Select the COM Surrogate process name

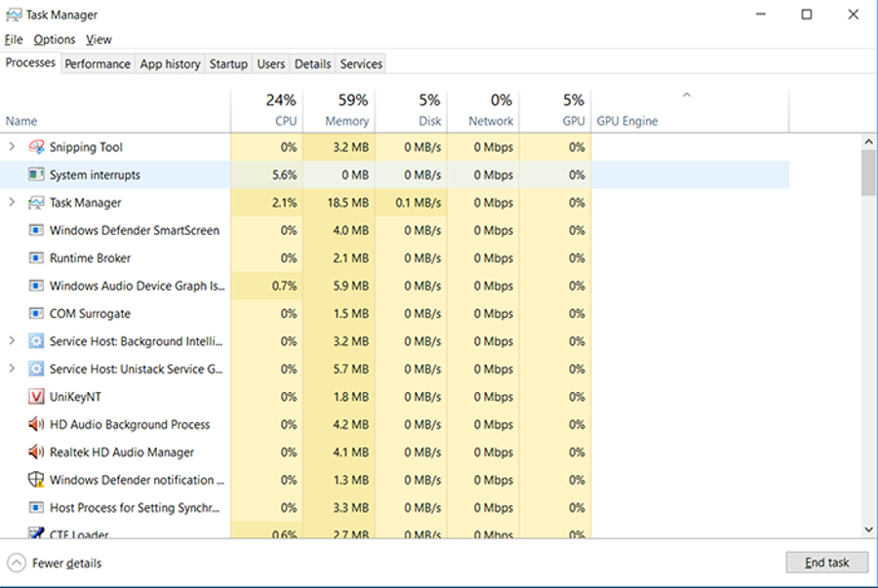[90, 313]
